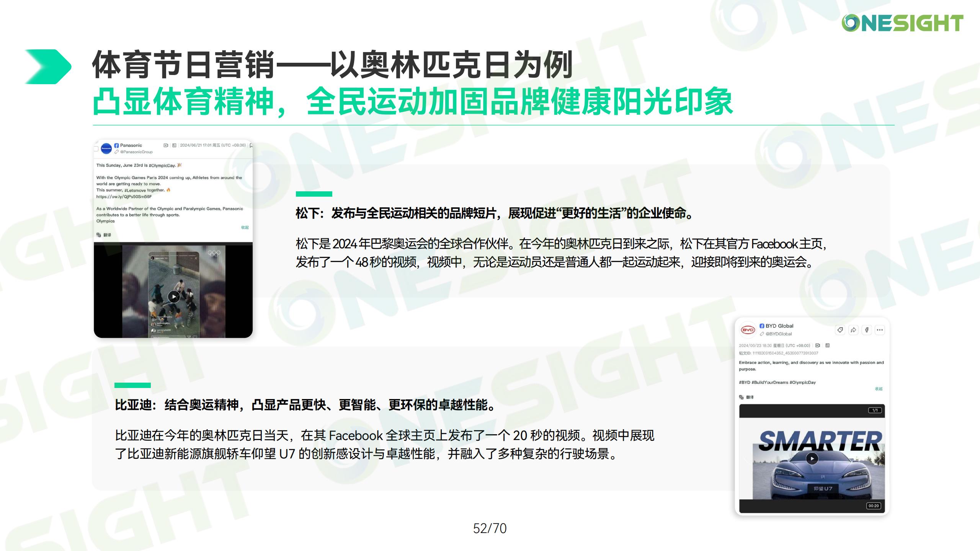Translate the BYD post with 翻译
This screenshot has width=980, height=551.
[746, 397]
